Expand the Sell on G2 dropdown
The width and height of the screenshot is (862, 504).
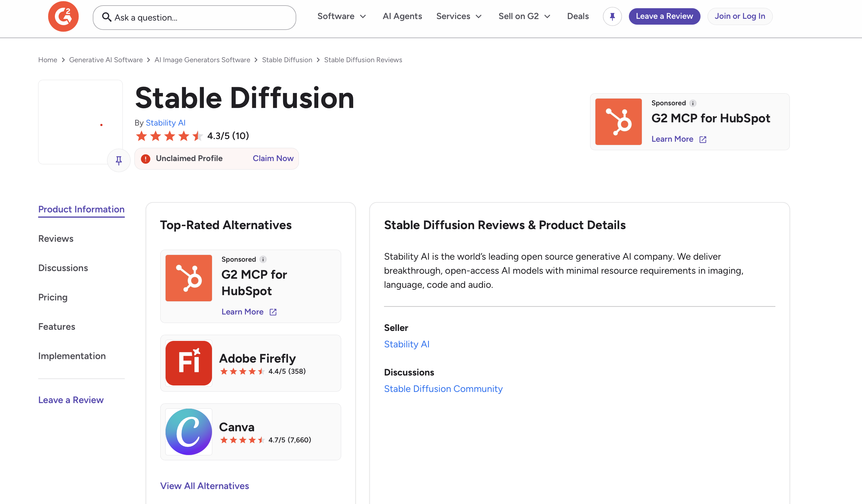point(524,16)
